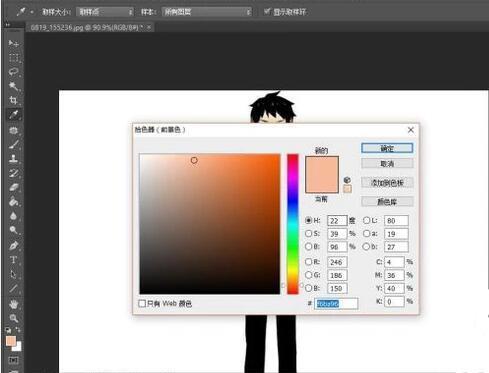Image resolution: width=489 pixels, height=373 pixels.
Task: Click the G value field showing 186
Action: pyautogui.click(x=337, y=275)
